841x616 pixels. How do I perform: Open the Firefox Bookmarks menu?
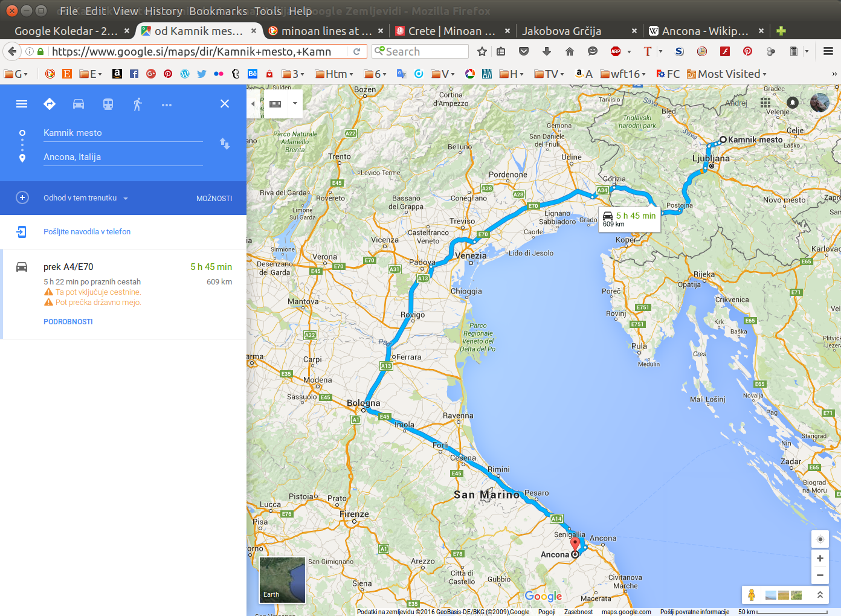point(217,11)
